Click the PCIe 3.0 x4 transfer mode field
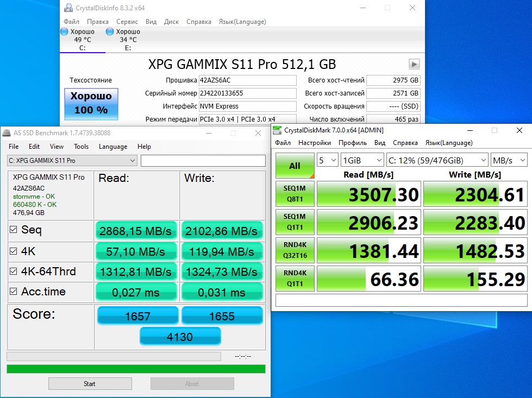Viewport: 532px width, 398px height. [x=247, y=119]
